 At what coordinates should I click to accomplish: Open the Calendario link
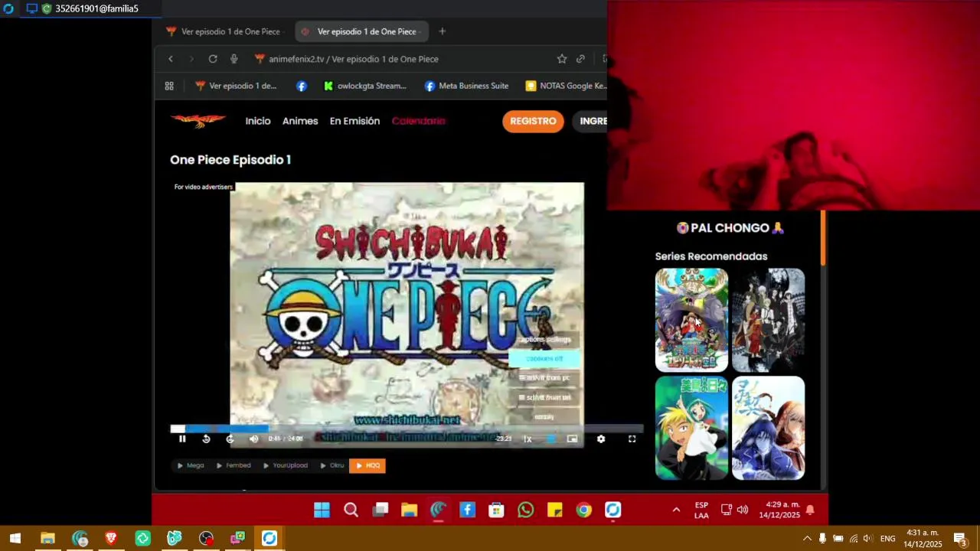[418, 121]
